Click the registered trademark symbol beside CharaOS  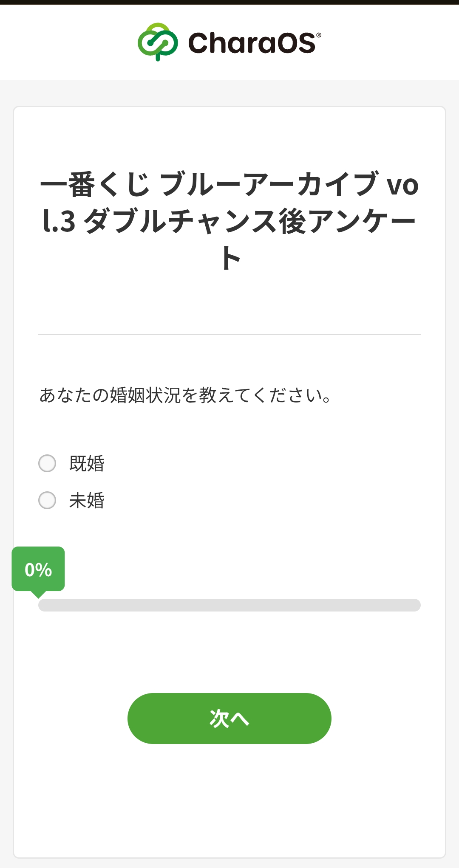[x=319, y=35]
